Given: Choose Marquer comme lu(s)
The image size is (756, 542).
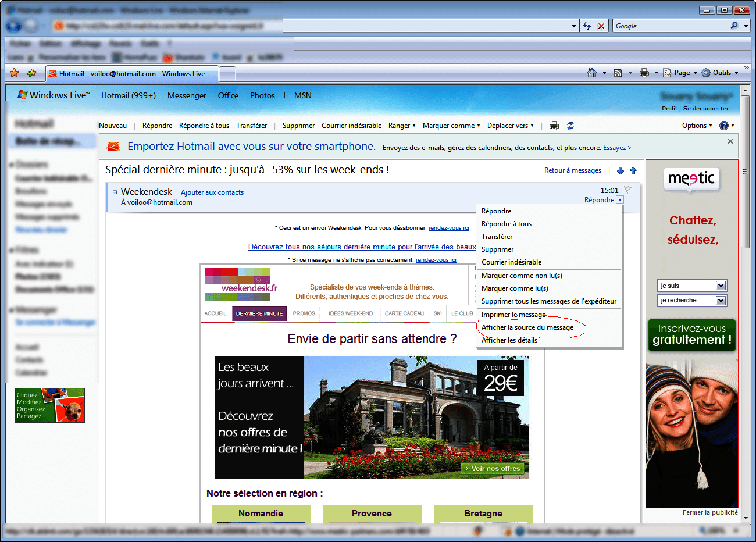Looking at the screenshot, I should pyautogui.click(x=549, y=288).
